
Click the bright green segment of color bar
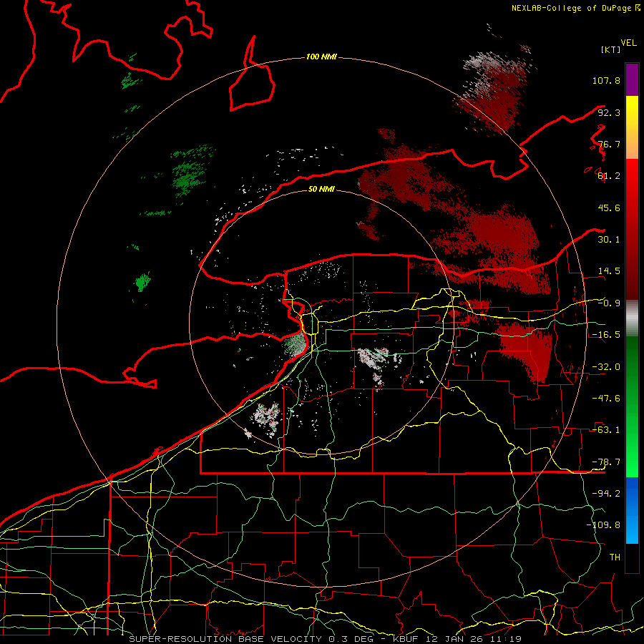[x=632, y=406]
